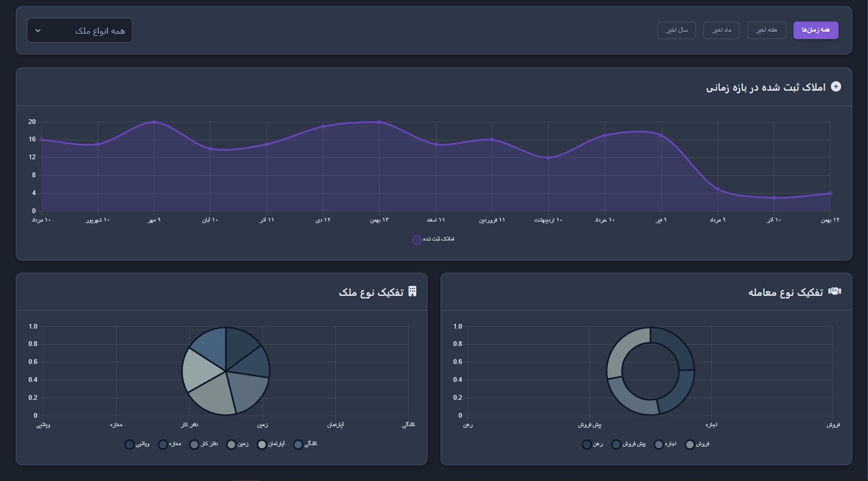The height and width of the screenshot is (481, 868).
Task: Toggle the کلنگی legend item
Action: tap(306, 444)
